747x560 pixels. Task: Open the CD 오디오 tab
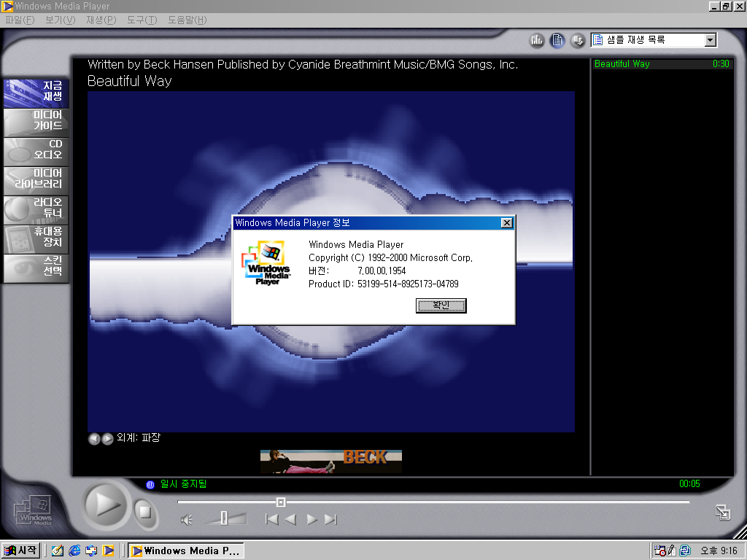[36, 152]
